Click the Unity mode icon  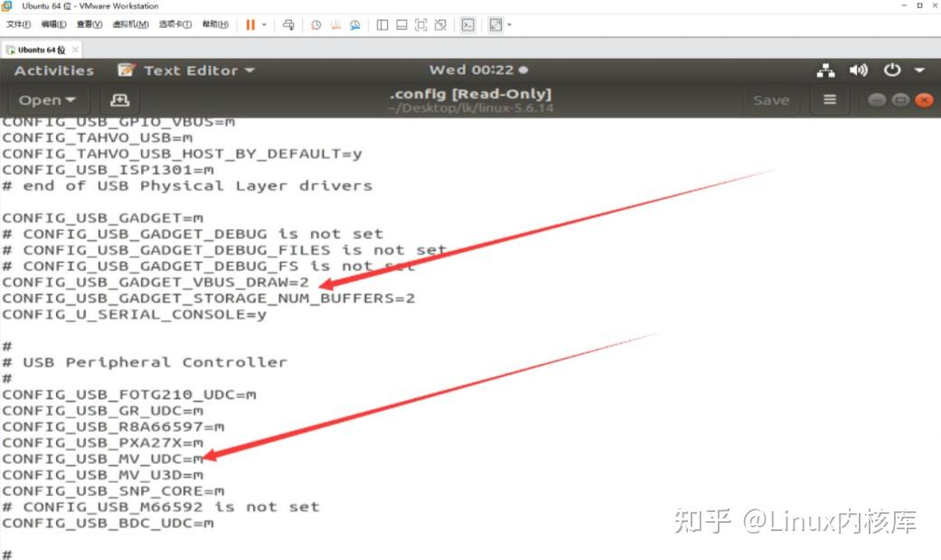[441, 24]
